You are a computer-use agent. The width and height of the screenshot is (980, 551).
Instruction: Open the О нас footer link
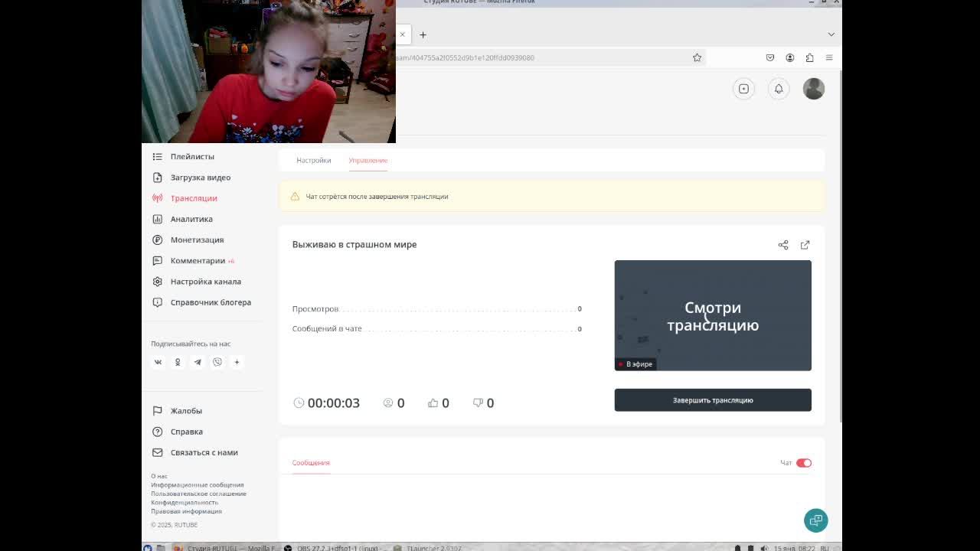[x=159, y=476]
